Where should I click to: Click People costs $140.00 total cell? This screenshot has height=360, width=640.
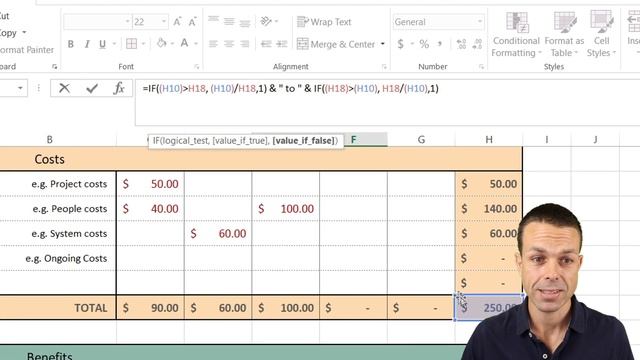click(x=489, y=209)
